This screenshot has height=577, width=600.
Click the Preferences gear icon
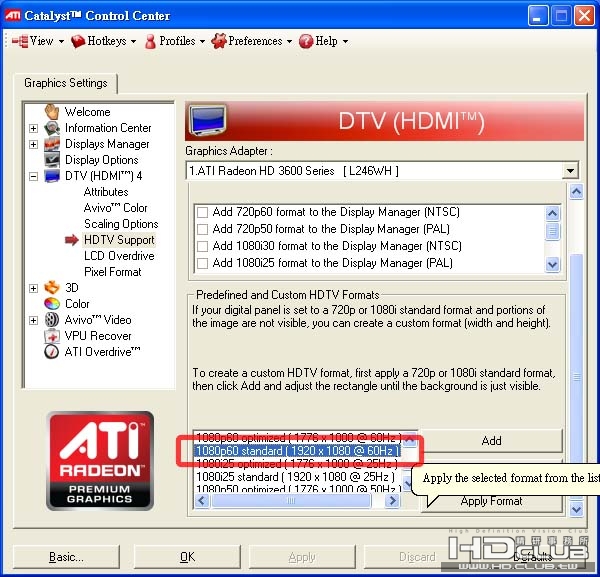(218, 41)
